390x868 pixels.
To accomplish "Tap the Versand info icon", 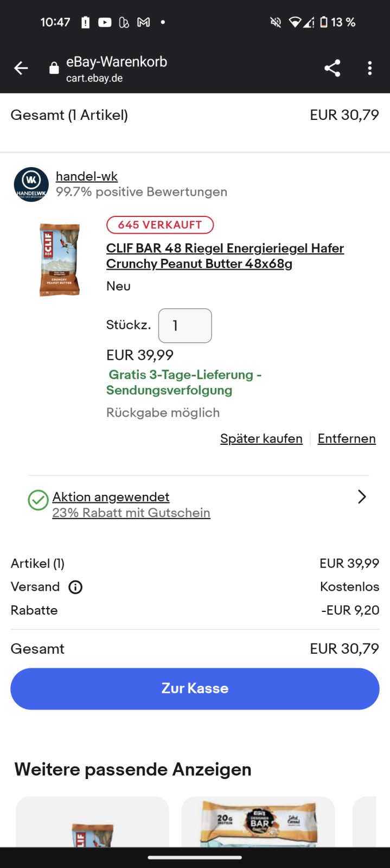I will coord(75,587).
